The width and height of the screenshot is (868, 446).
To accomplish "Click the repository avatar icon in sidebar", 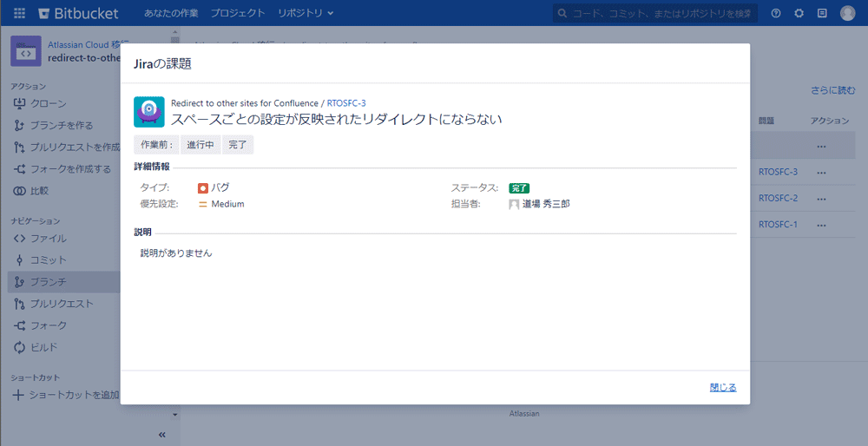I will [x=26, y=51].
